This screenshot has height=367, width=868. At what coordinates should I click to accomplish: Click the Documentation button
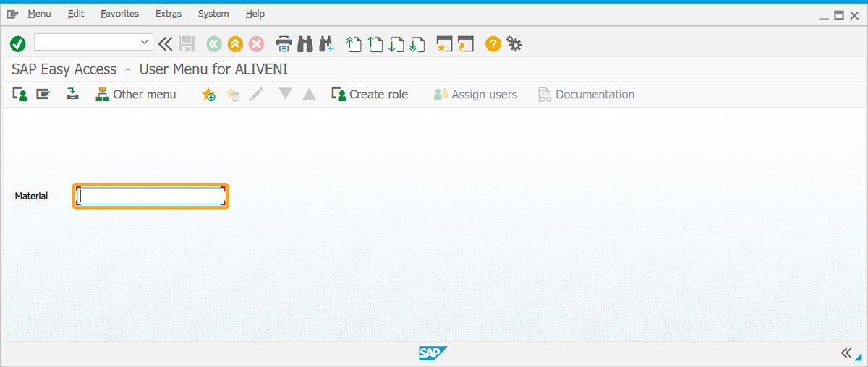pos(586,94)
